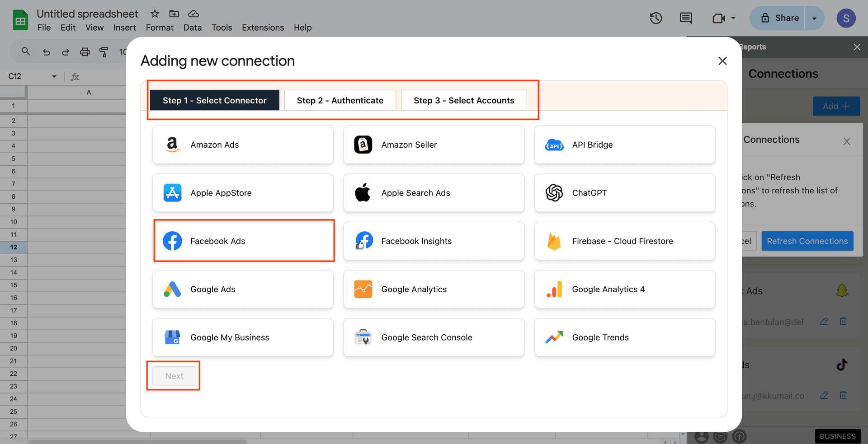Click the Facebook Insights logo icon
This screenshot has height=444, width=868.
[363, 241]
